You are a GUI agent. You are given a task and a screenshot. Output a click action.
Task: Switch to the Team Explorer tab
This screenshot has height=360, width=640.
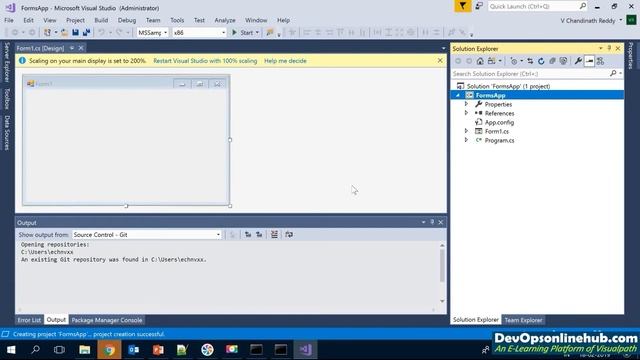point(523,320)
